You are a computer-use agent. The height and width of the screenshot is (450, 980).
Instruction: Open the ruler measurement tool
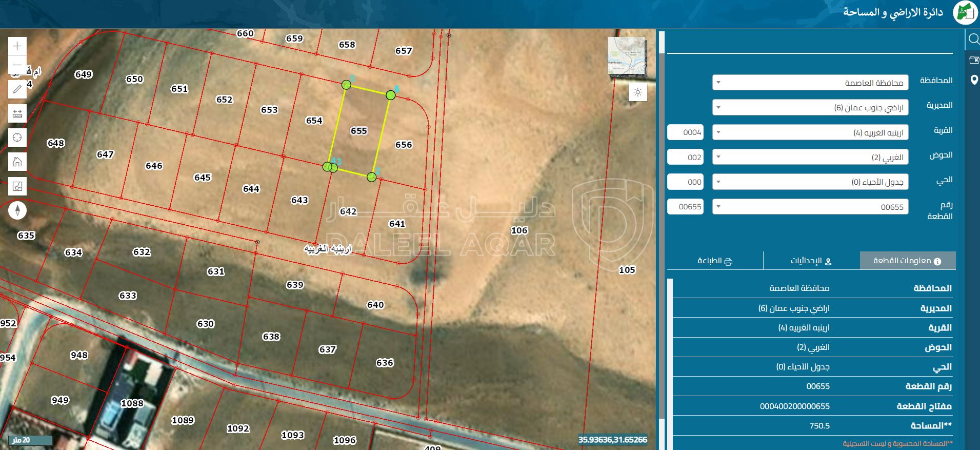17,113
